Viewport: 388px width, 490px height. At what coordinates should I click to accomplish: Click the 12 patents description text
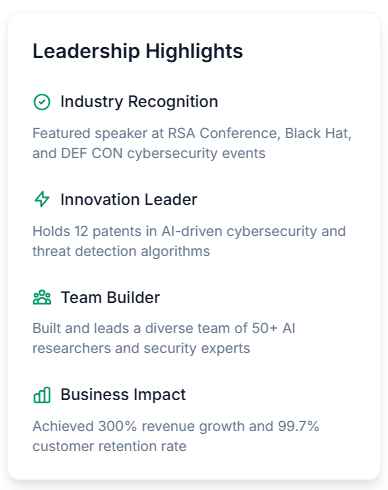coord(189,241)
